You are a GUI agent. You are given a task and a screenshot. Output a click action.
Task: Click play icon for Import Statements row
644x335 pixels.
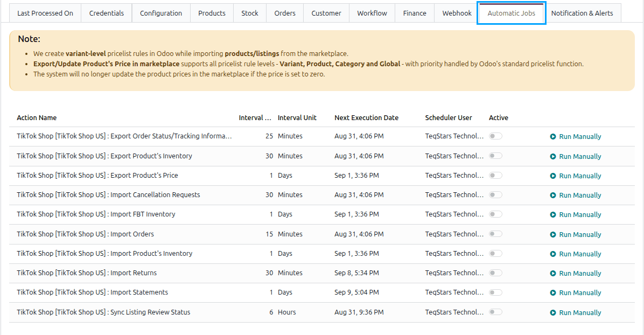(553, 292)
